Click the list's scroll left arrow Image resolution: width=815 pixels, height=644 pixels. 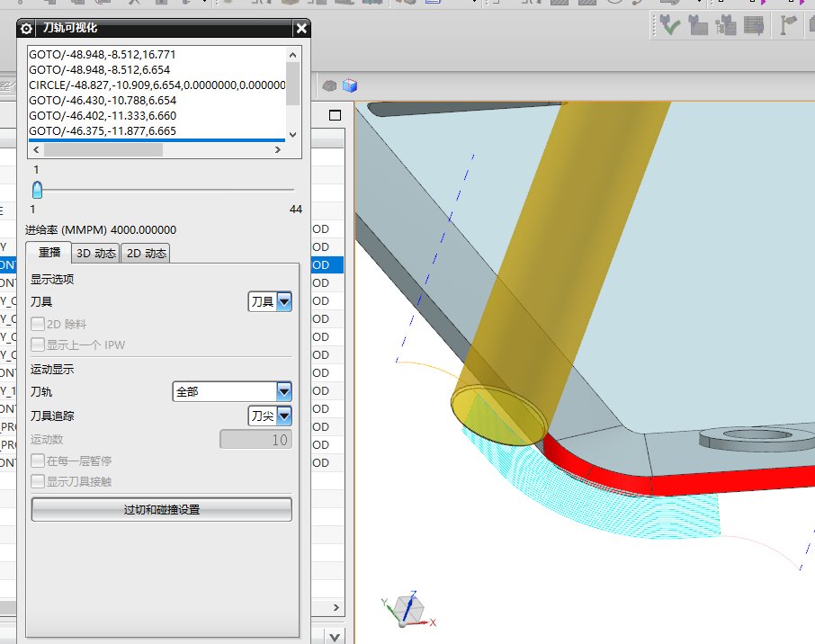(x=36, y=149)
